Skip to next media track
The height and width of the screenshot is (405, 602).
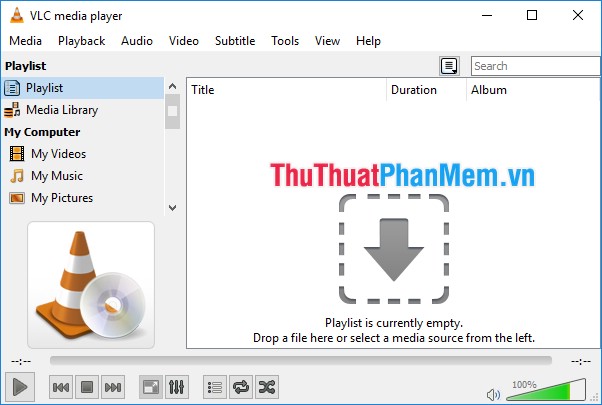point(113,387)
